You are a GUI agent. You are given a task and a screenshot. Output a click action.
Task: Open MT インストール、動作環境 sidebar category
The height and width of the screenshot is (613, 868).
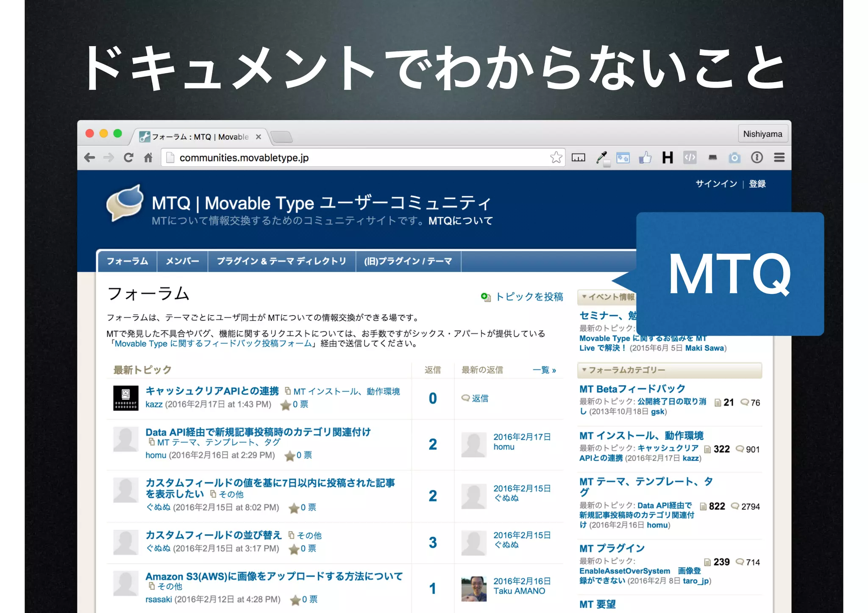point(641,435)
